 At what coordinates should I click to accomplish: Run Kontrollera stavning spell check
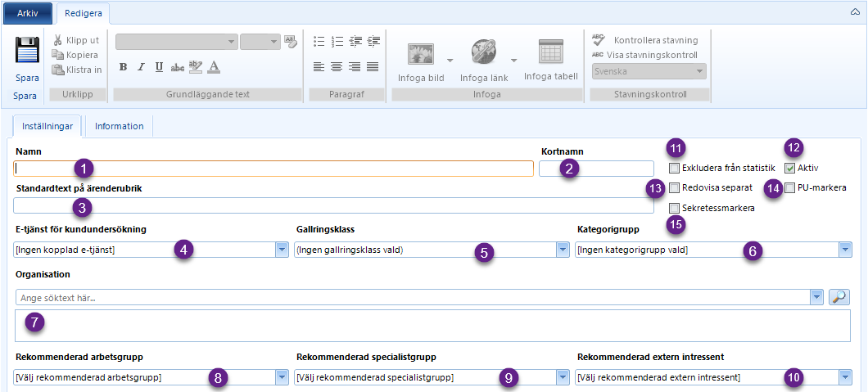(x=645, y=40)
